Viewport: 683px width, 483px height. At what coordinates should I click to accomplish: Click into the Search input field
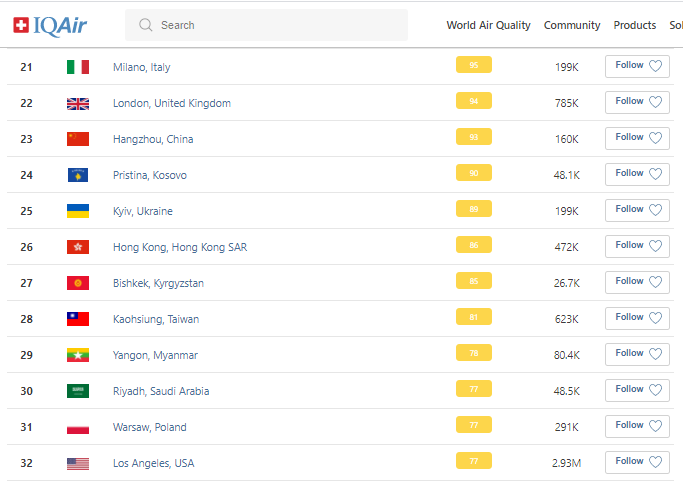pos(275,25)
